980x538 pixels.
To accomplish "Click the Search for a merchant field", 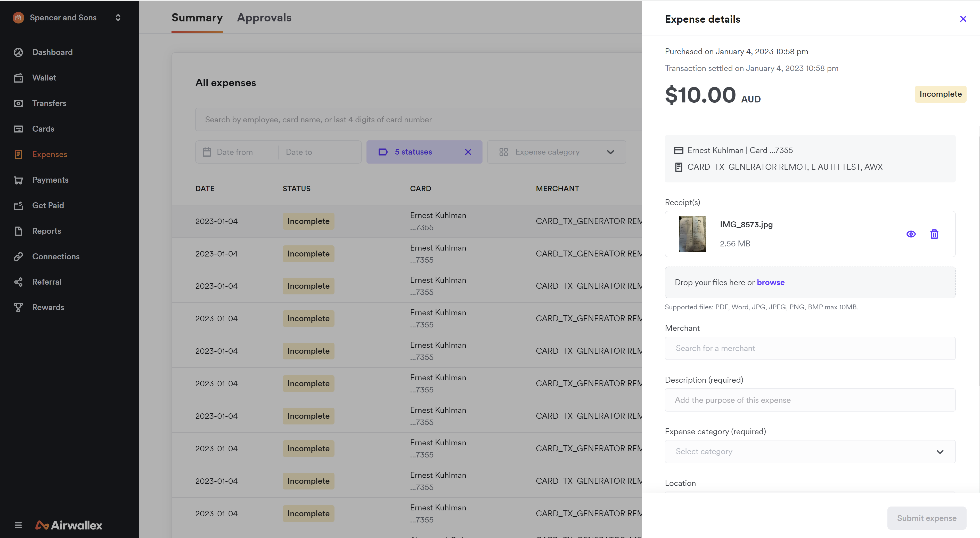I will (x=810, y=348).
